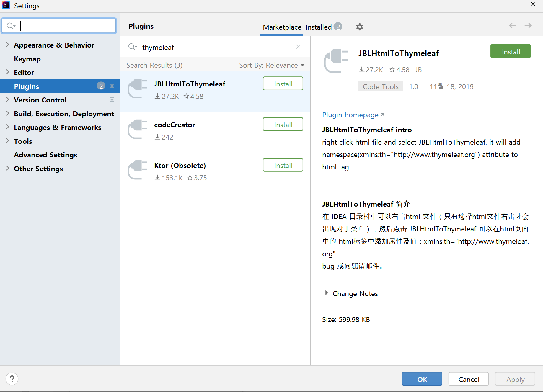This screenshot has width=543, height=392.
Task: Switch to the Installed tab
Action: click(319, 27)
